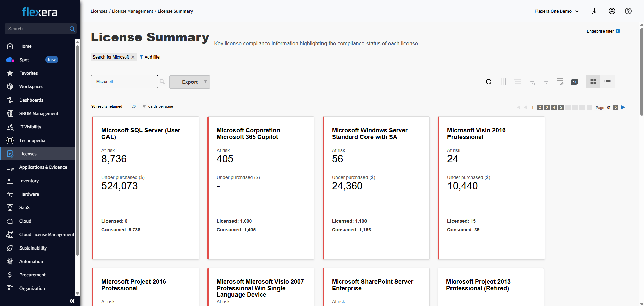644x306 pixels.
Task: Click the column chooser icon
Action: 504,82
